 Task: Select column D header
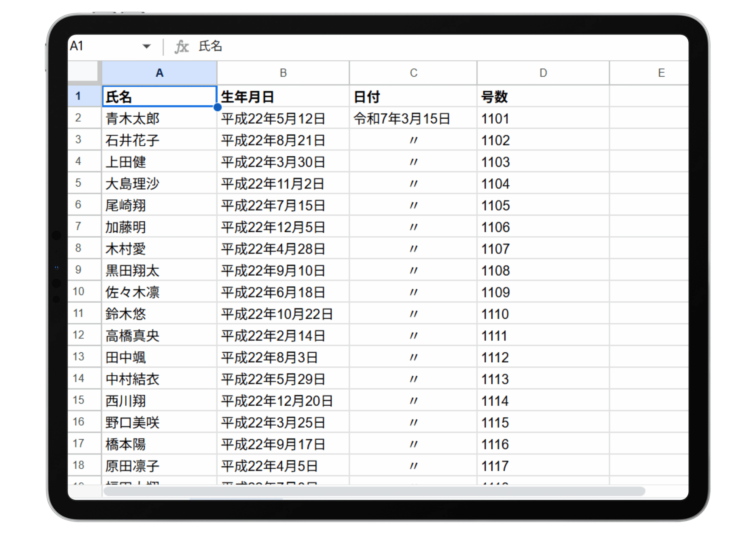pos(543,73)
